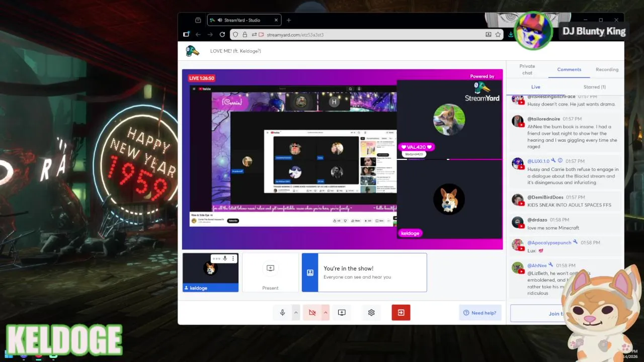Viewport: 644px width, 362px height.
Task: Close the StreamYard - Studio tab
Action: point(276,20)
